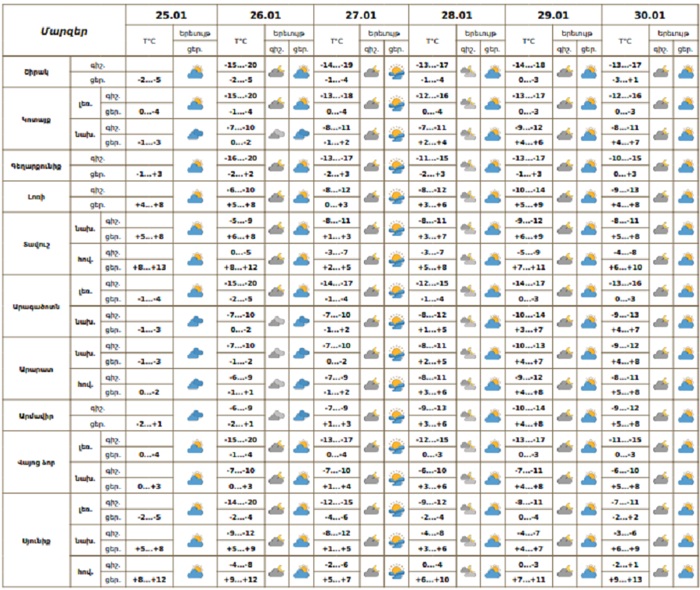Click the Մարզեր table header

[64, 31]
